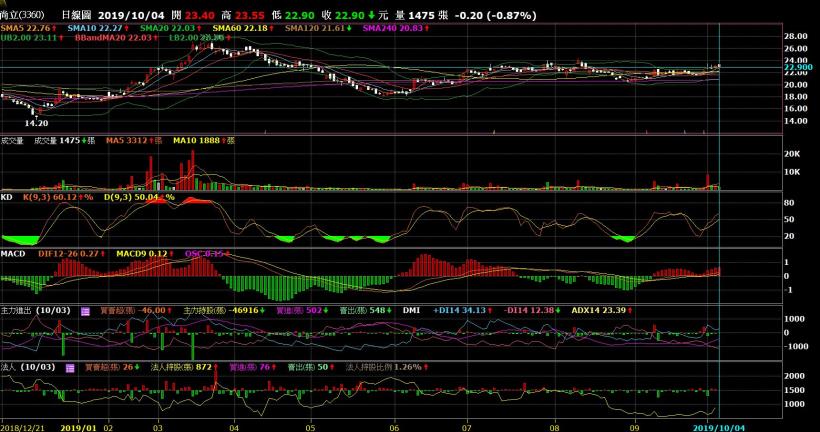Click the 2019/01 date on time axis
Screen dimensions: 820x432
coord(78,428)
